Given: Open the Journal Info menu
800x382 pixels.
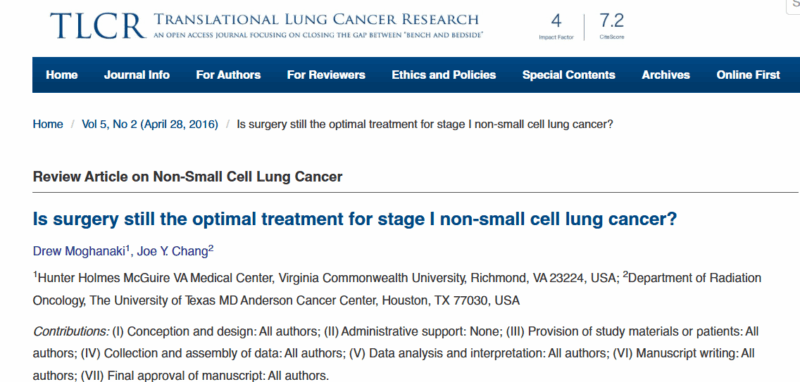Looking at the screenshot, I should click(137, 75).
